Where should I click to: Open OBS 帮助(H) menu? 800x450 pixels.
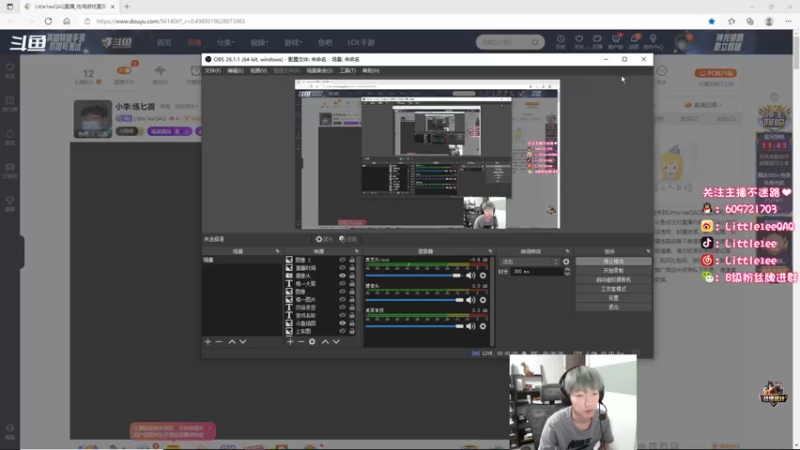[x=371, y=70]
